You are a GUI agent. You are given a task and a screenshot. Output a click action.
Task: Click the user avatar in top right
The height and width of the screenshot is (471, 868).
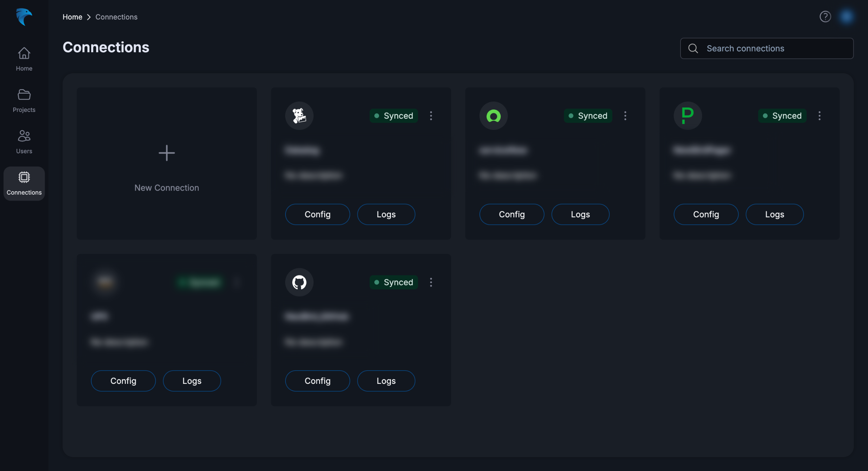[x=846, y=17]
